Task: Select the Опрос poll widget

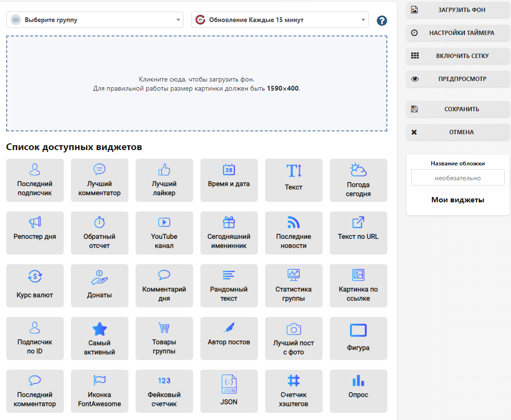Action: pos(358,391)
